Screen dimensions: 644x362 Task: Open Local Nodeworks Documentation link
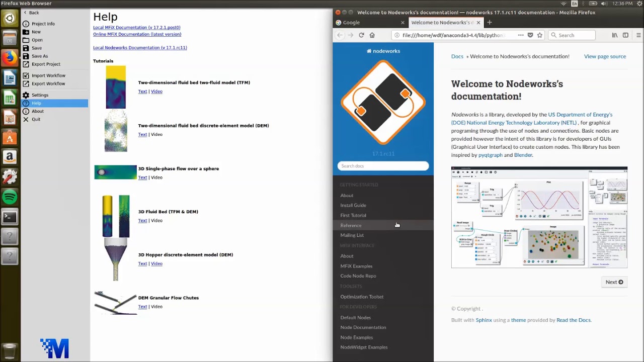point(140,48)
